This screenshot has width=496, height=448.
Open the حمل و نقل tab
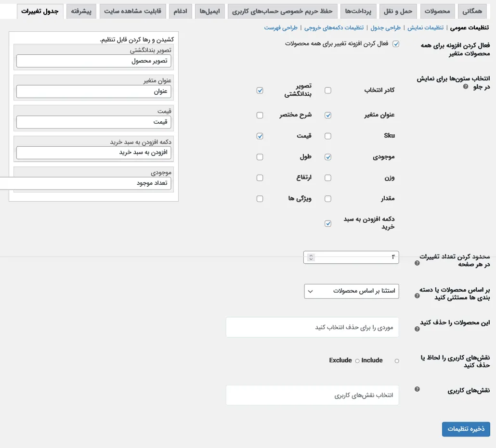pyautogui.click(x=398, y=12)
